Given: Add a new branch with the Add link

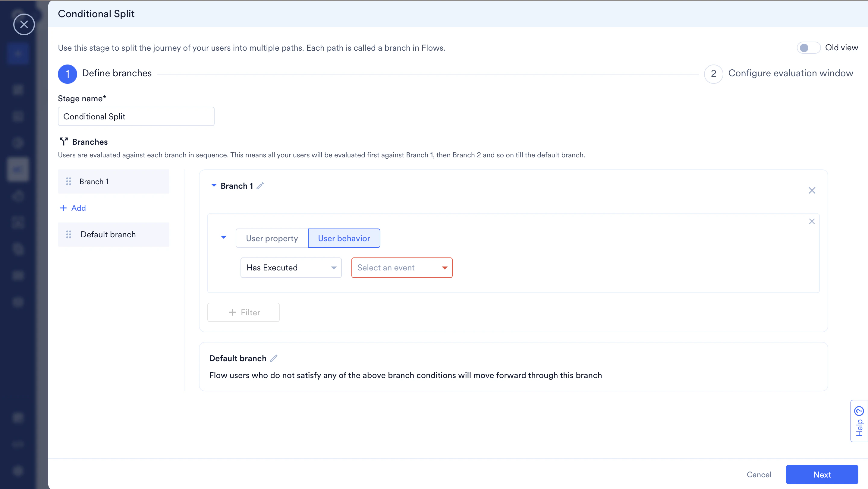Looking at the screenshot, I should coord(72,208).
